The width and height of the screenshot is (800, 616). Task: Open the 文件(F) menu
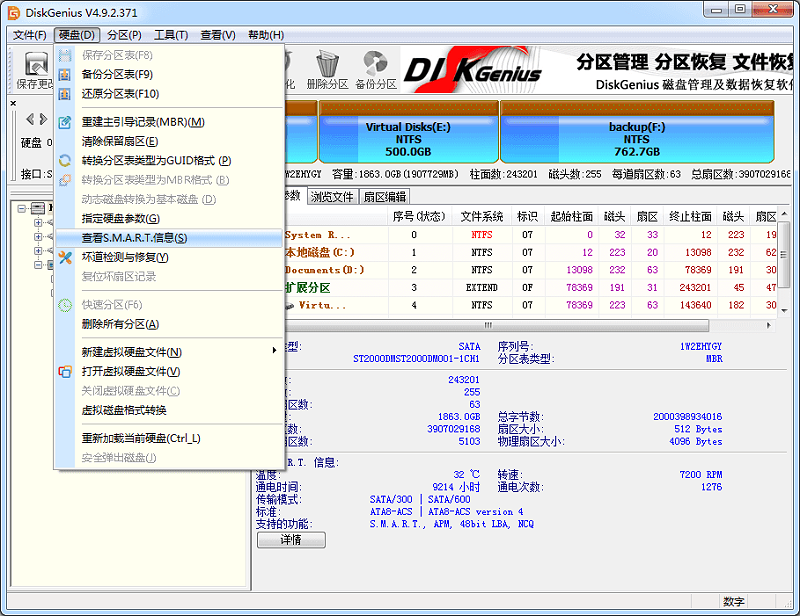[x=27, y=33]
